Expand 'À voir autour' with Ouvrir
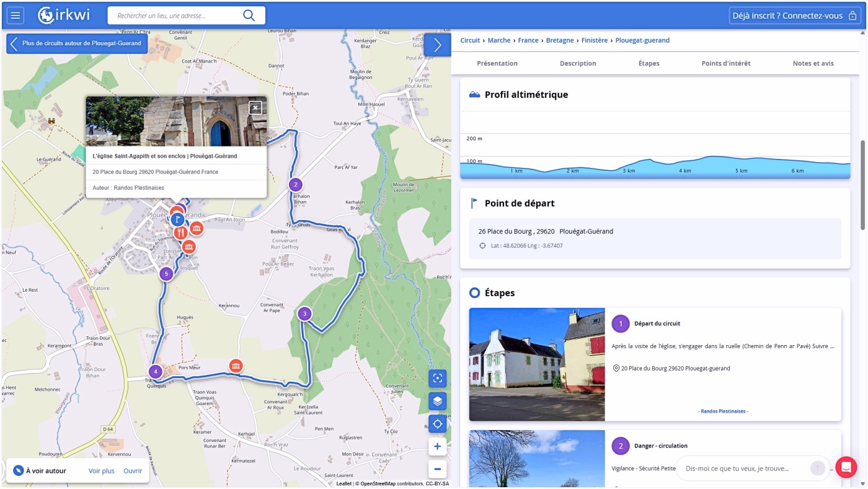The height and width of the screenshot is (489, 868). [x=133, y=471]
